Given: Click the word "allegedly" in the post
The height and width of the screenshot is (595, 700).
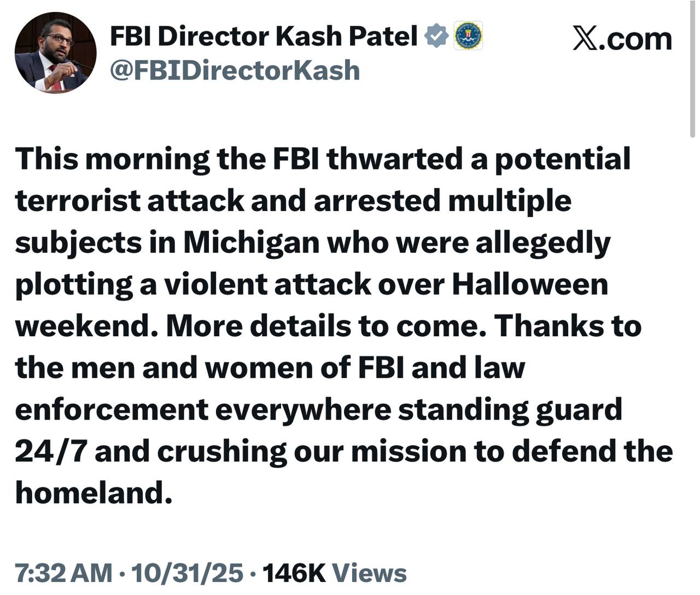Looking at the screenshot, I should click(542, 242).
